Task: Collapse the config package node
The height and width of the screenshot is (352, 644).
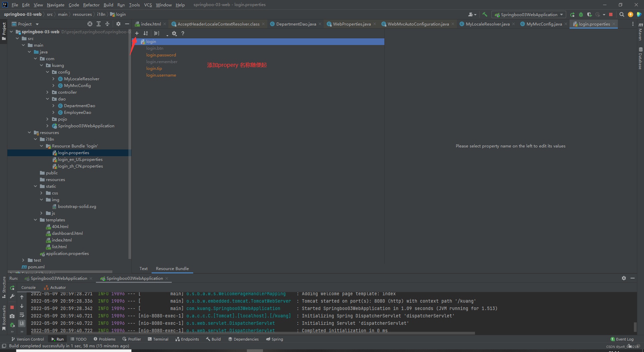Action: (x=48, y=72)
